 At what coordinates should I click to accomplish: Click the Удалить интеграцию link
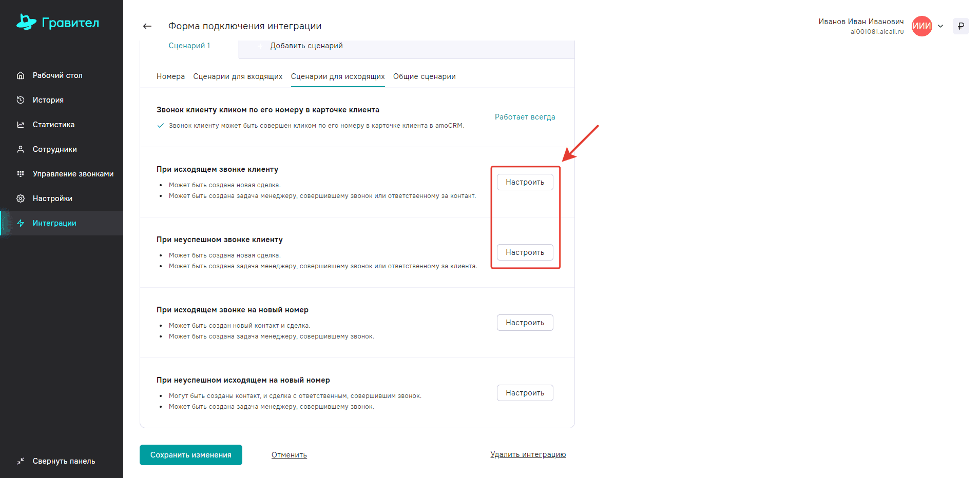click(528, 454)
